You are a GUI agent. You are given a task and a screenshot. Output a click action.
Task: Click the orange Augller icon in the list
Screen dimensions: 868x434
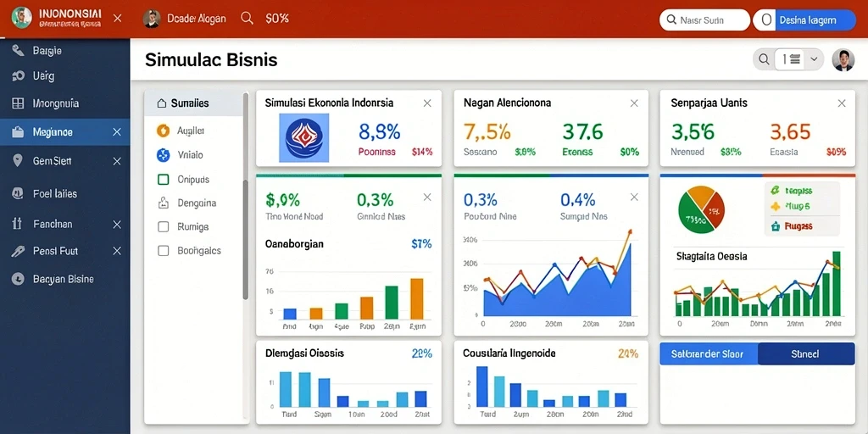click(163, 131)
